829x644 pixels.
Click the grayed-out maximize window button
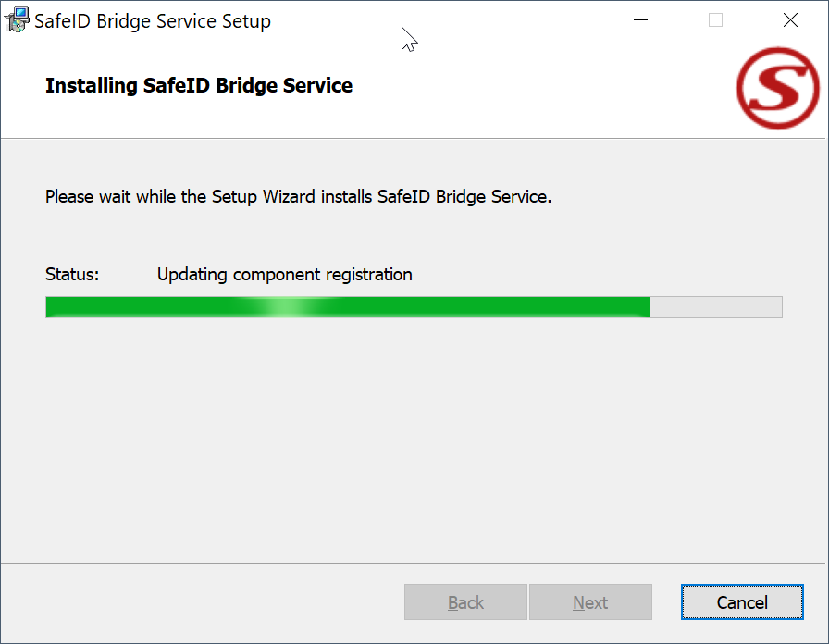tap(715, 20)
